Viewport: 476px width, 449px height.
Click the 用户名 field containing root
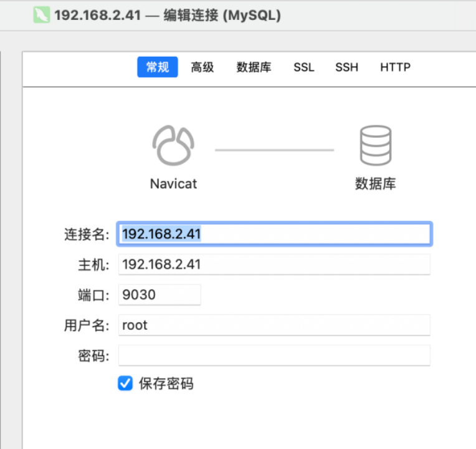pyautogui.click(x=274, y=325)
